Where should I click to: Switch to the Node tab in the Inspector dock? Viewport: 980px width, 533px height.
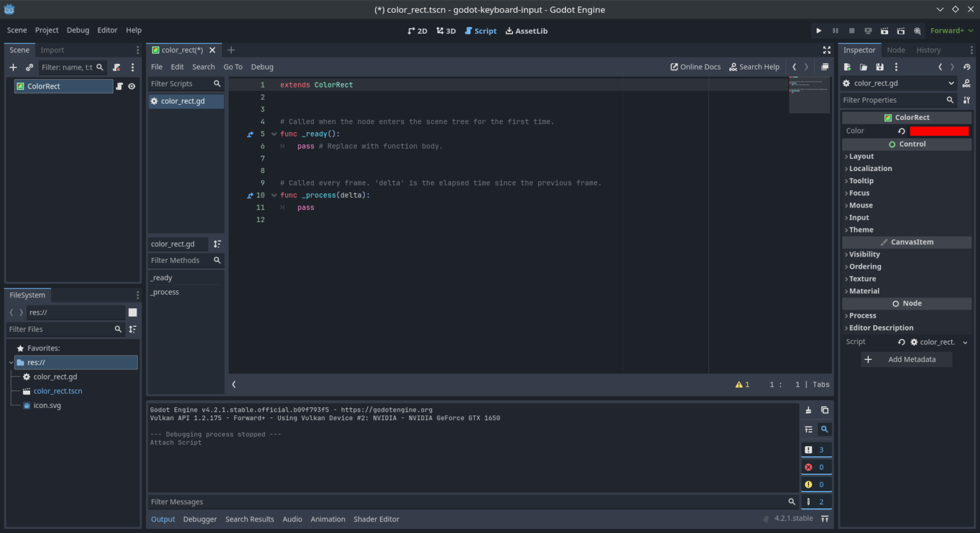point(896,49)
